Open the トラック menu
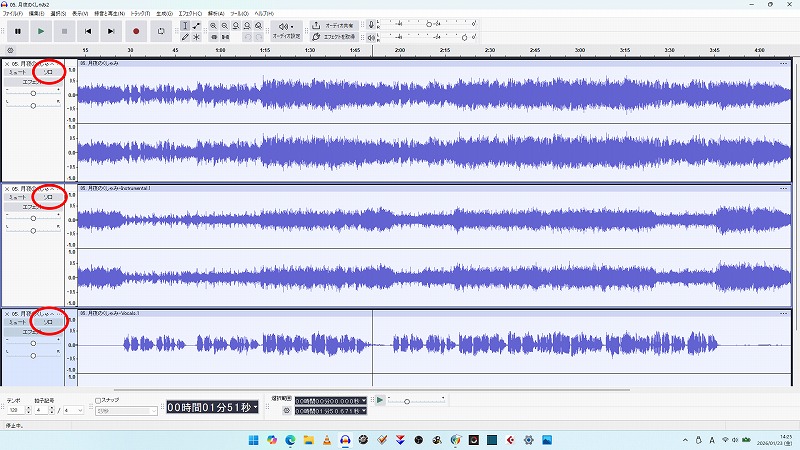The height and width of the screenshot is (450, 800). 139,13
